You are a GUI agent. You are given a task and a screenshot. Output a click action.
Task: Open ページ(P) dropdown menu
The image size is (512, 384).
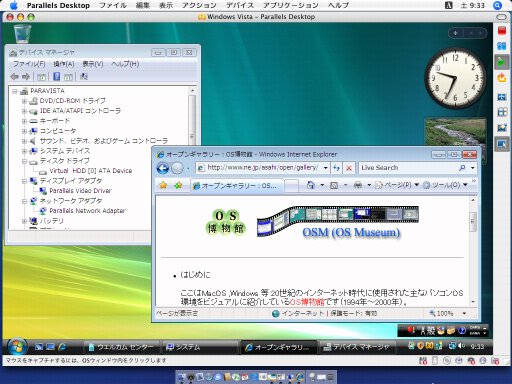pyautogui.click(x=397, y=185)
